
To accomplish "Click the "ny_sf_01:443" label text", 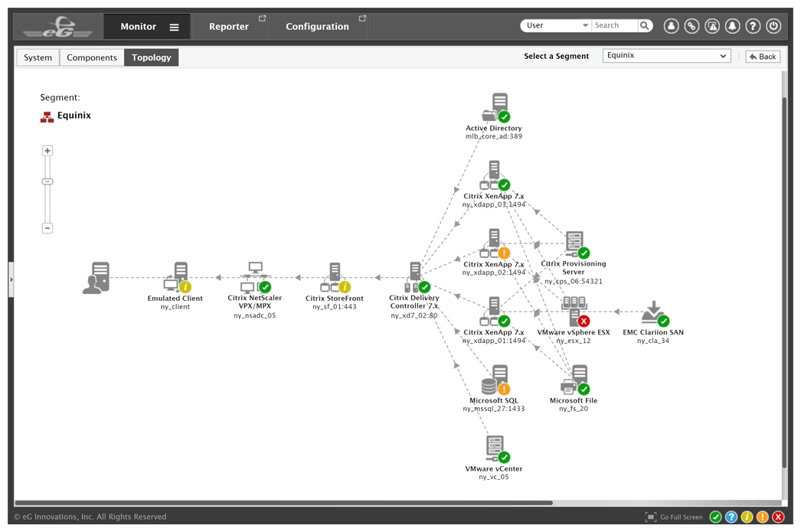I will [x=335, y=307].
